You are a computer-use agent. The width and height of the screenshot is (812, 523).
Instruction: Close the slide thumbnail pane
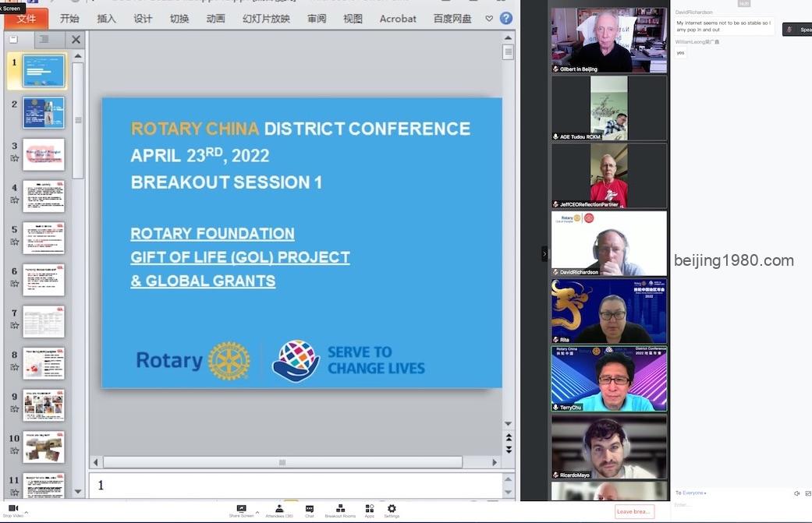click(76, 39)
